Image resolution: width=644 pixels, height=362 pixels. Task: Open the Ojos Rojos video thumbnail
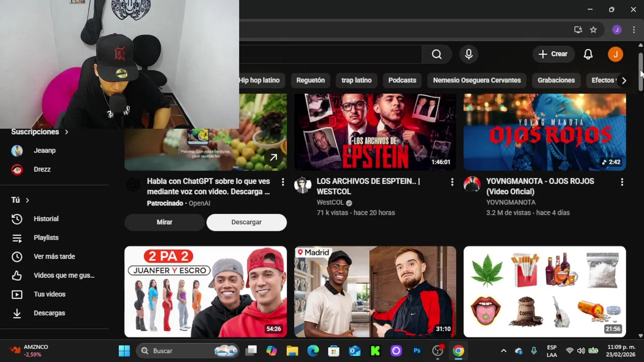click(x=545, y=132)
